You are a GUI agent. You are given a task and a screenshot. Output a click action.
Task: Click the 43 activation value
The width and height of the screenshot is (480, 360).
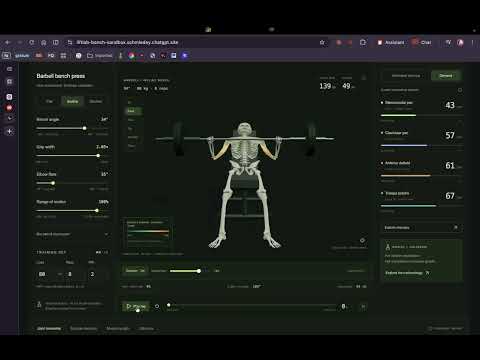pyautogui.click(x=450, y=105)
